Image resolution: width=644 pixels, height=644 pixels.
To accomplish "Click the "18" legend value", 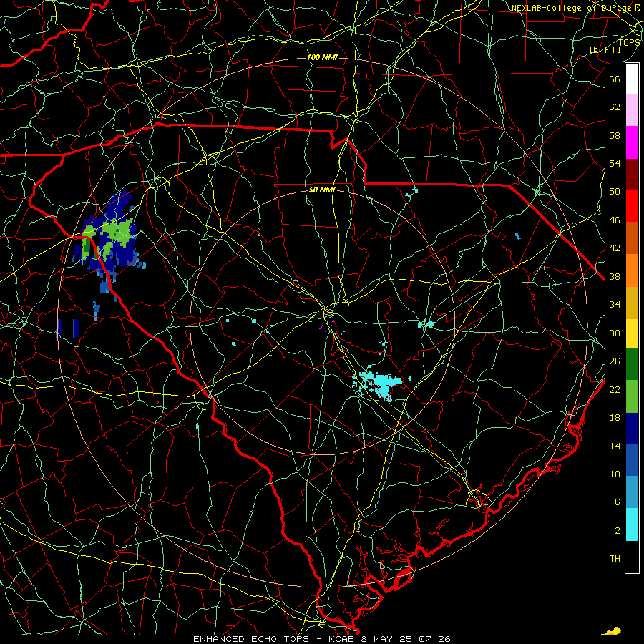I will [615, 418].
